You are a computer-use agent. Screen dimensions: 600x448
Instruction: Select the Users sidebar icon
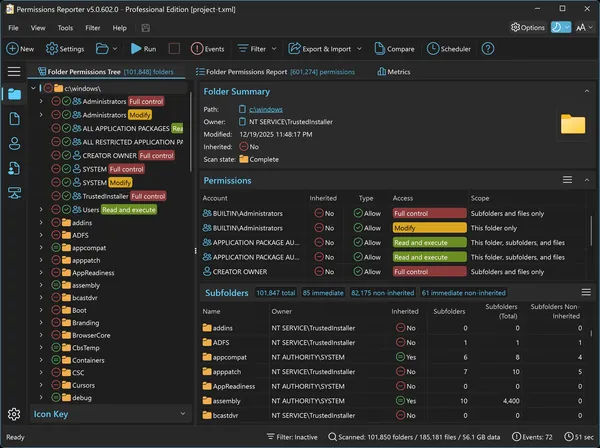15,143
